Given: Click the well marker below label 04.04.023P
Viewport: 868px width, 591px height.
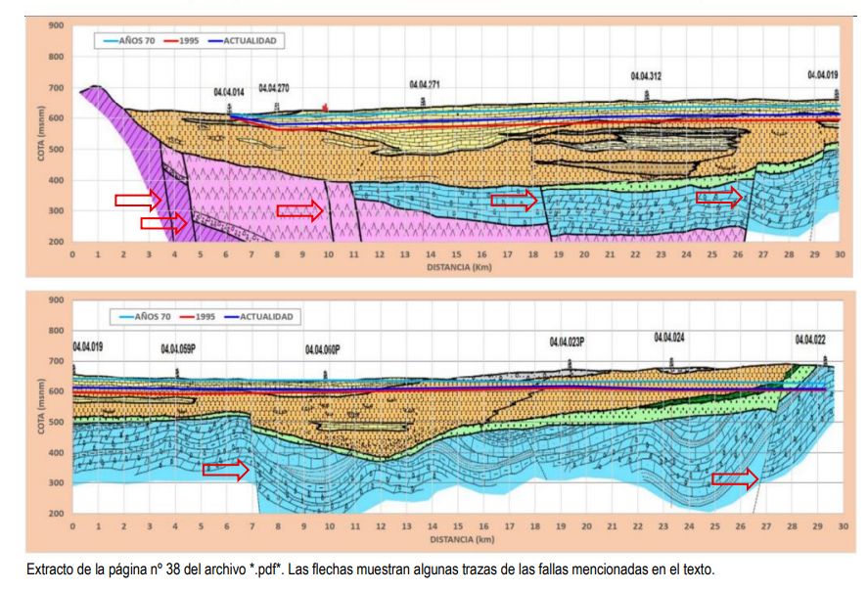Looking at the screenshot, I should point(570,364).
